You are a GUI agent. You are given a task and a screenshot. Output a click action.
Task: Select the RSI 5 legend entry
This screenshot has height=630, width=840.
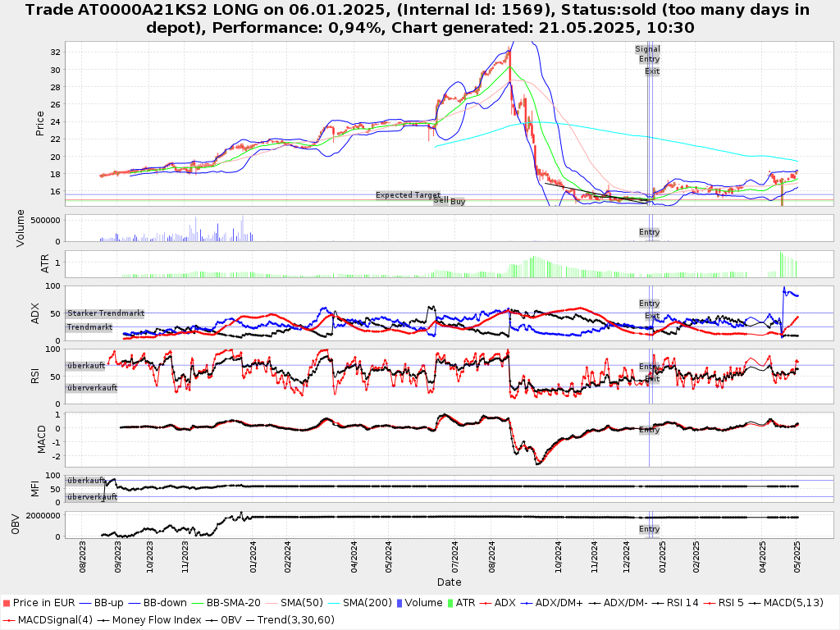pos(728,603)
